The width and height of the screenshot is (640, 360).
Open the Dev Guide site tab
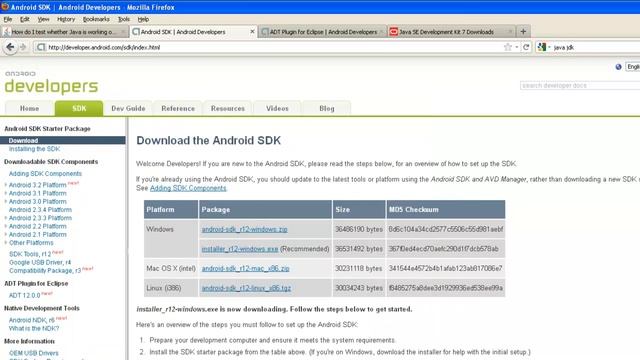128,108
